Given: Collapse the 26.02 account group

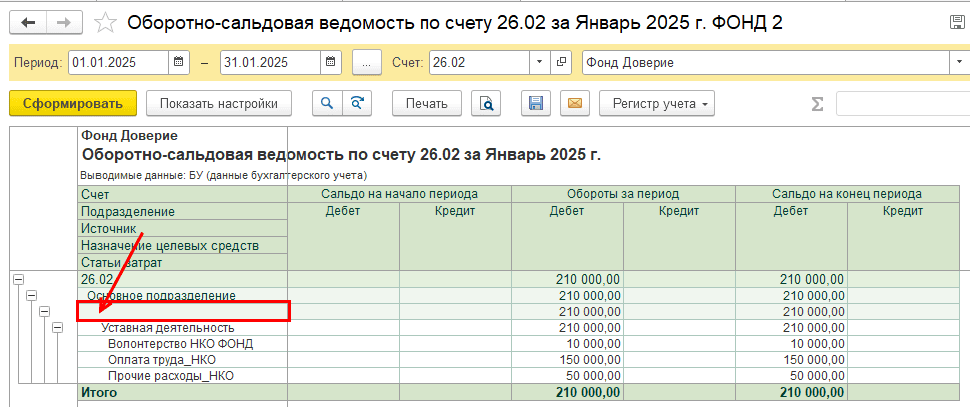Looking at the screenshot, I should click(17, 280).
